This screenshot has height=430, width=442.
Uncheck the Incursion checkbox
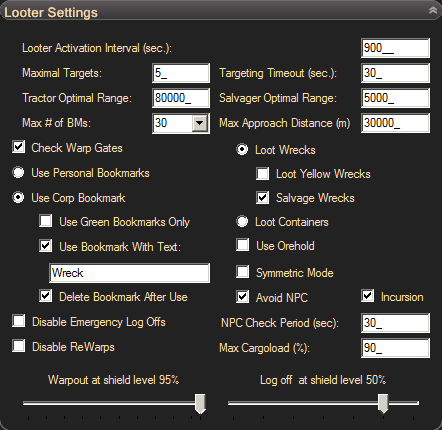click(x=367, y=296)
